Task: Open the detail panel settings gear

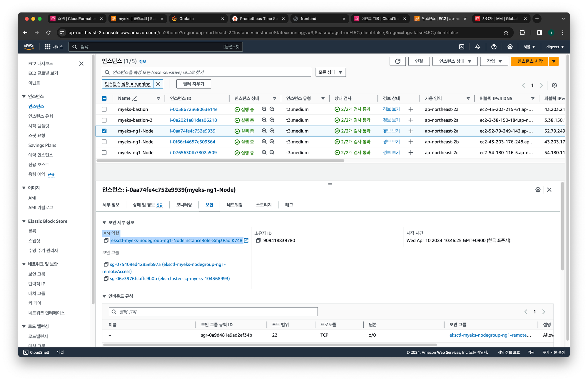Action: 538,190
